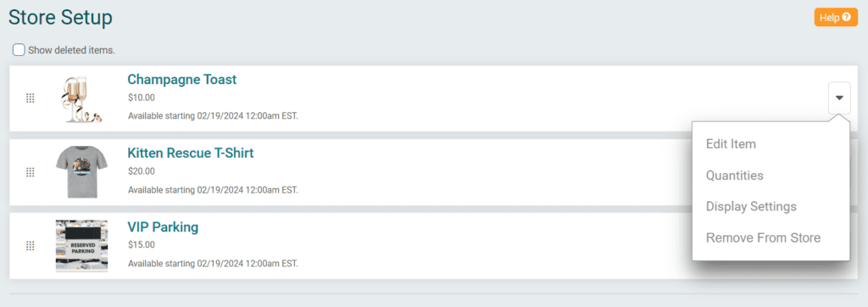
Task: Click the $10.00 price under Champagne Toast
Action: tap(142, 98)
